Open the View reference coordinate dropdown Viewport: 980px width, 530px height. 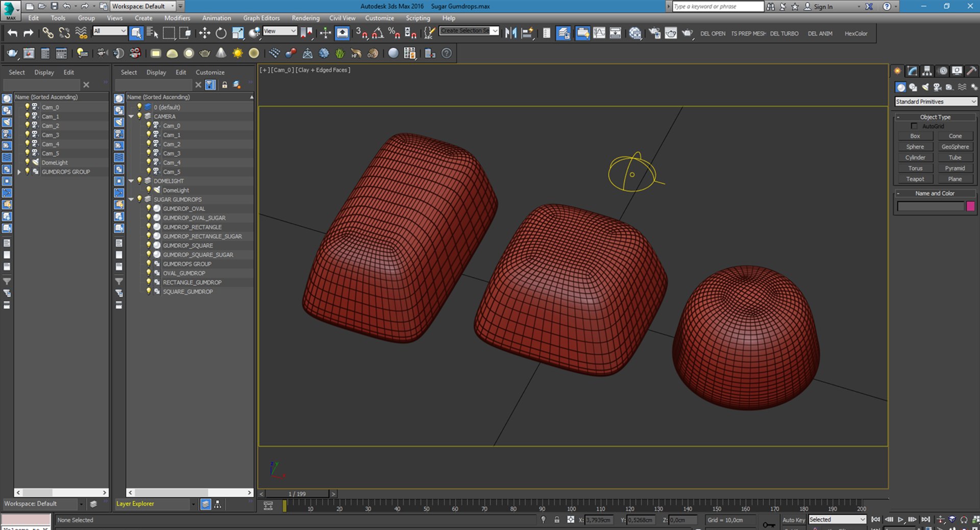pyautogui.click(x=280, y=31)
